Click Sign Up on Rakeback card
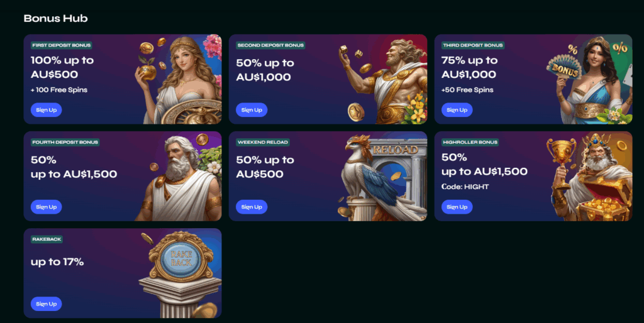 (x=46, y=304)
